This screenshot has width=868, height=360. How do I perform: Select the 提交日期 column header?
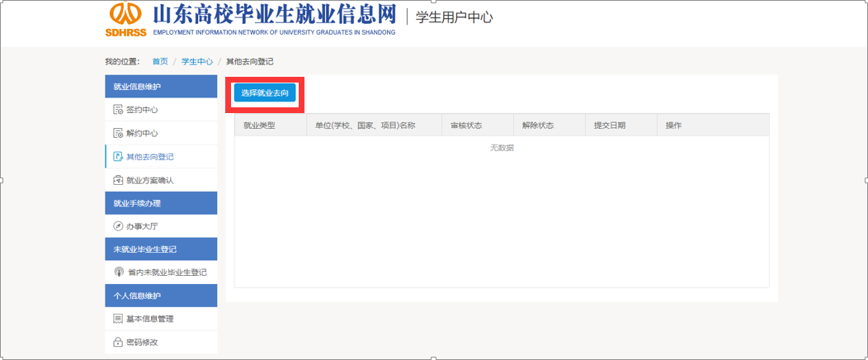610,126
